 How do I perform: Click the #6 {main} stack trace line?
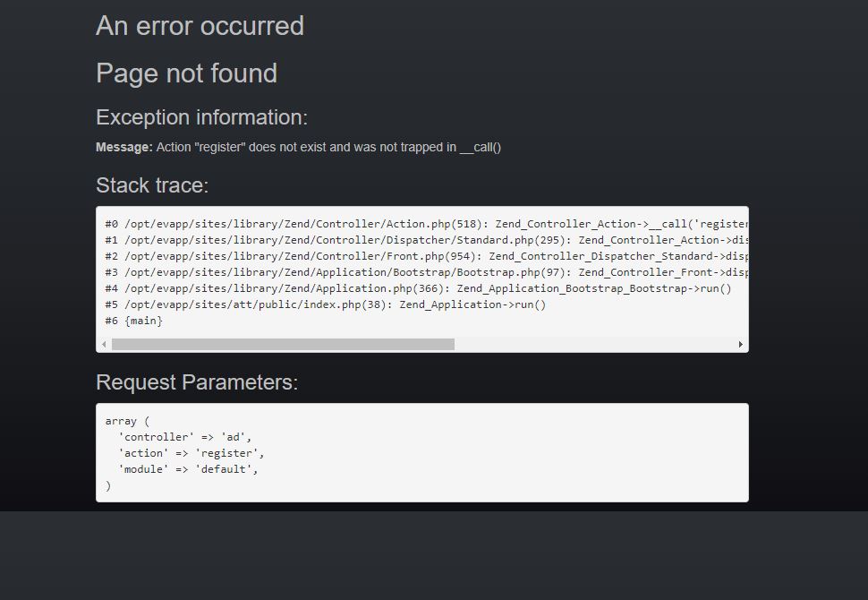(134, 321)
